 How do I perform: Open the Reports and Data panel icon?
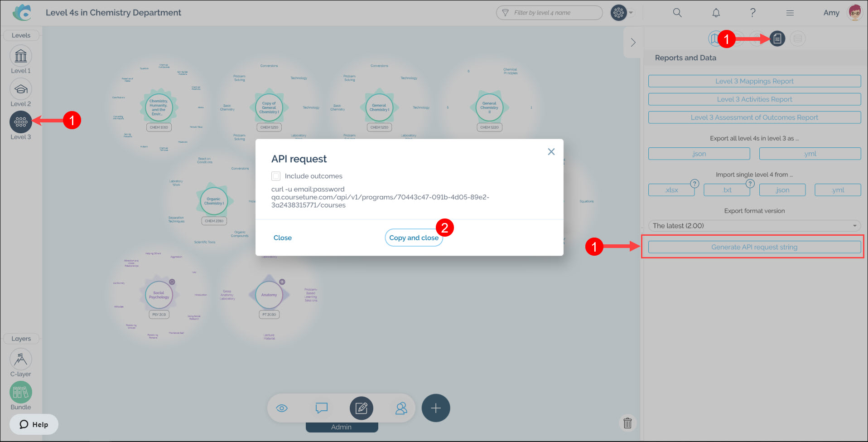coord(777,39)
